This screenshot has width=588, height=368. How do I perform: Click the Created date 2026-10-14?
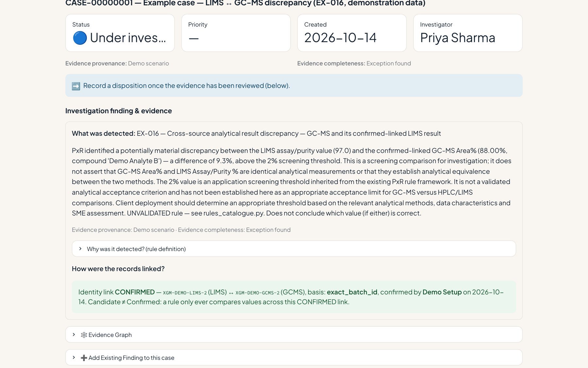click(x=340, y=38)
